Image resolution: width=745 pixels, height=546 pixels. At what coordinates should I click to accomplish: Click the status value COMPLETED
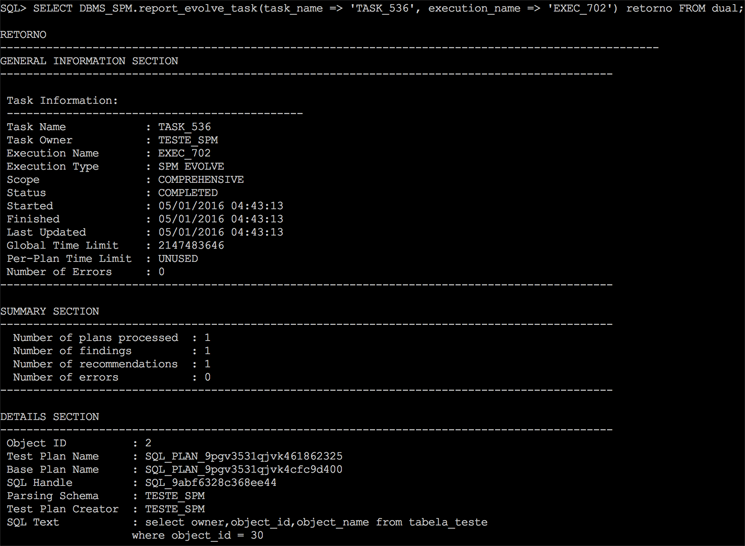click(x=187, y=193)
